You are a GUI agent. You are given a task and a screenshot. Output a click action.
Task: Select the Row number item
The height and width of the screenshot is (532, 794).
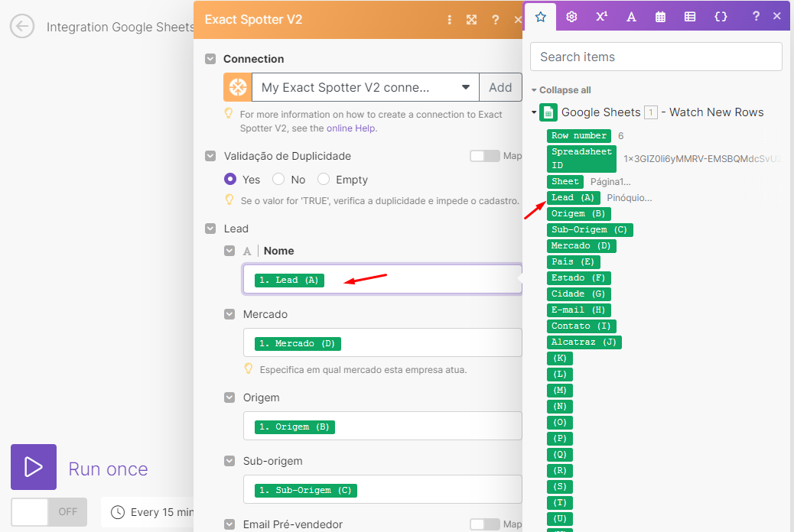click(579, 135)
